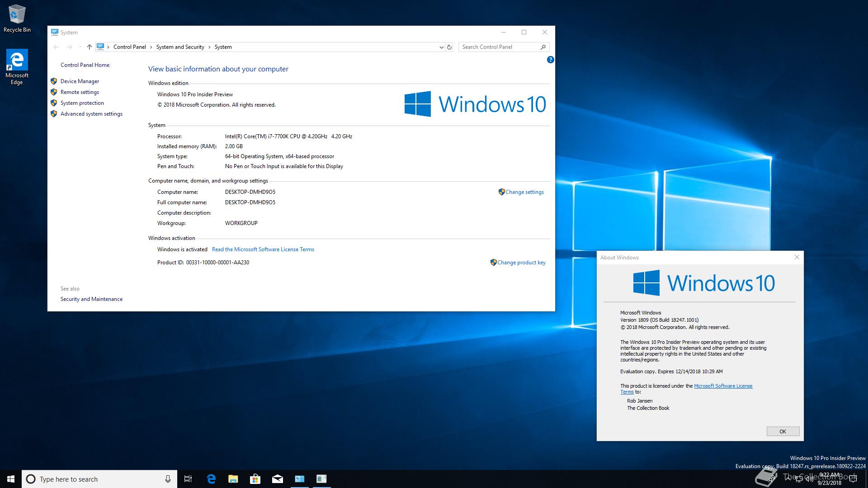Click the Evaluation copy expiry text
868x488 pixels.
(x=671, y=371)
